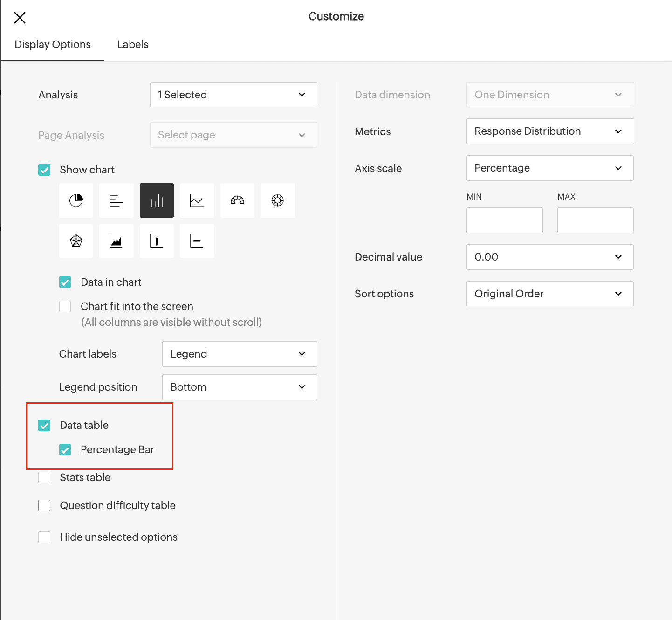Screen dimensions: 672x620
Task: Select the single horizontal bar chart icon
Action: click(x=197, y=241)
